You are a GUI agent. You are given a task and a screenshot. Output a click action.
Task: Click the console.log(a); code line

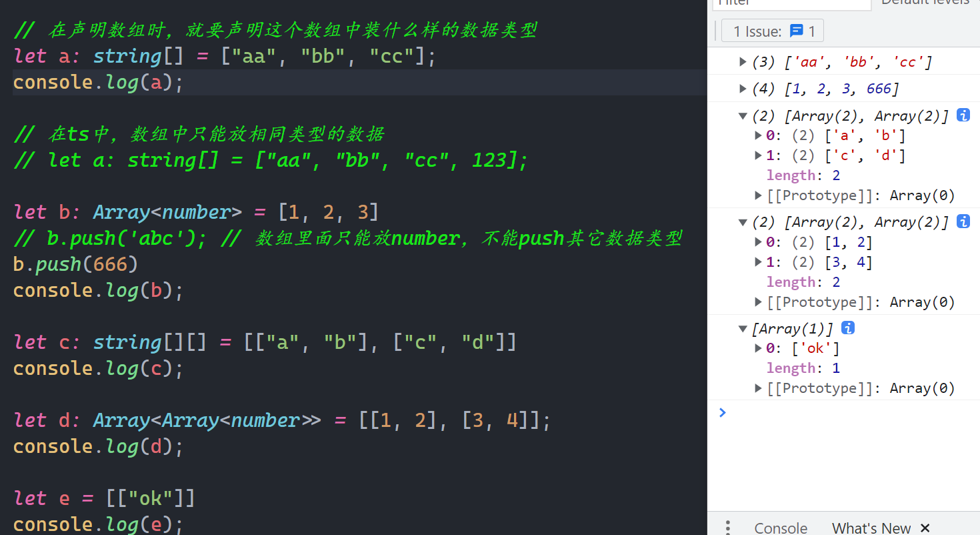click(98, 82)
